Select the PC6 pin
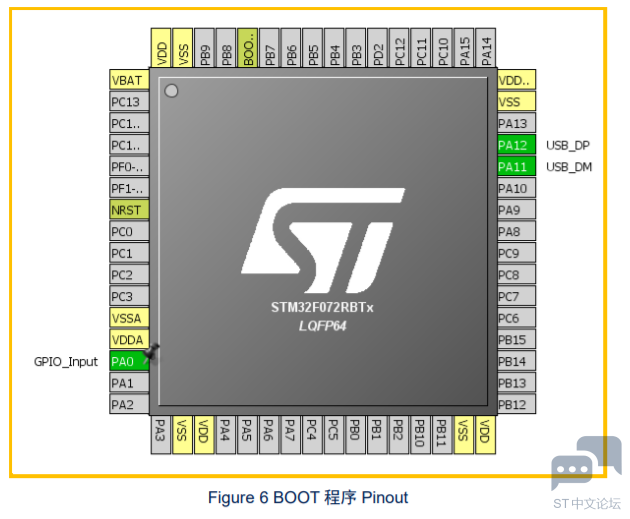Image resolution: width=630 pixels, height=519 pixels. (x=516, y=319)
